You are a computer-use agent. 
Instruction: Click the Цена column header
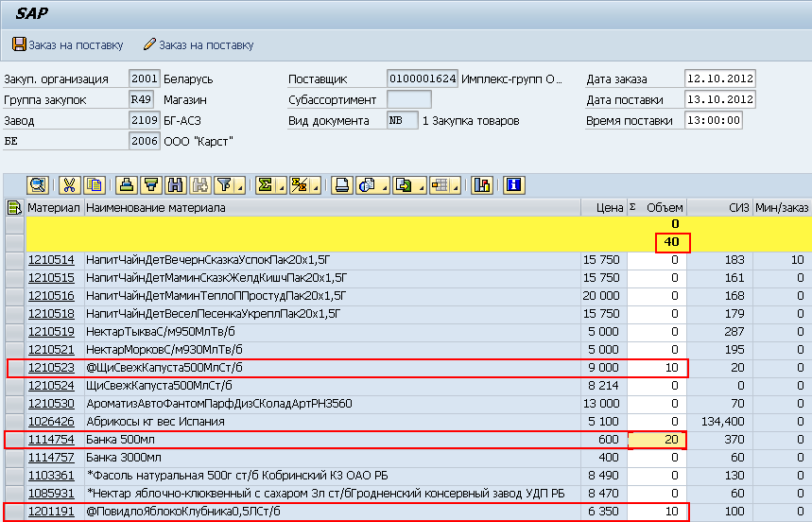[x=604, y=208]
